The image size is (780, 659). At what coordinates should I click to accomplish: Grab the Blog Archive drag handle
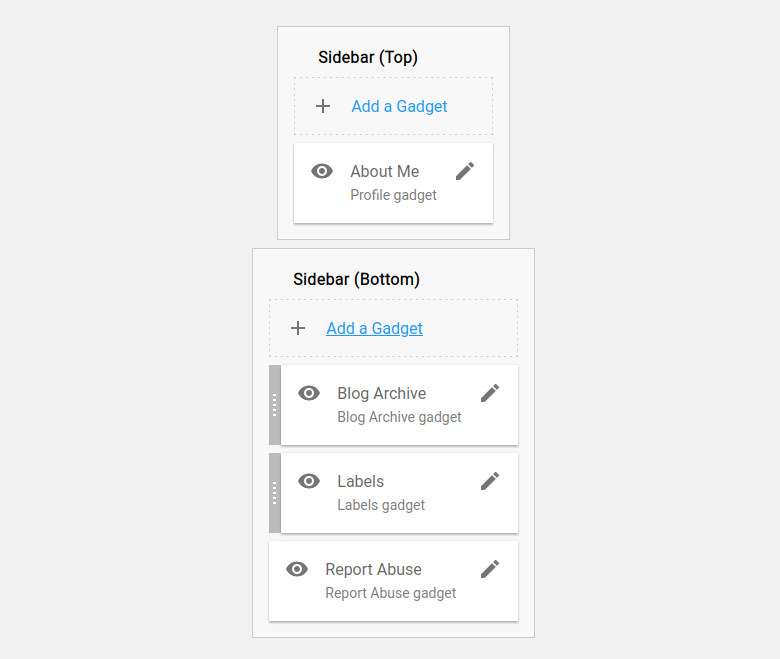pos(275,405)
